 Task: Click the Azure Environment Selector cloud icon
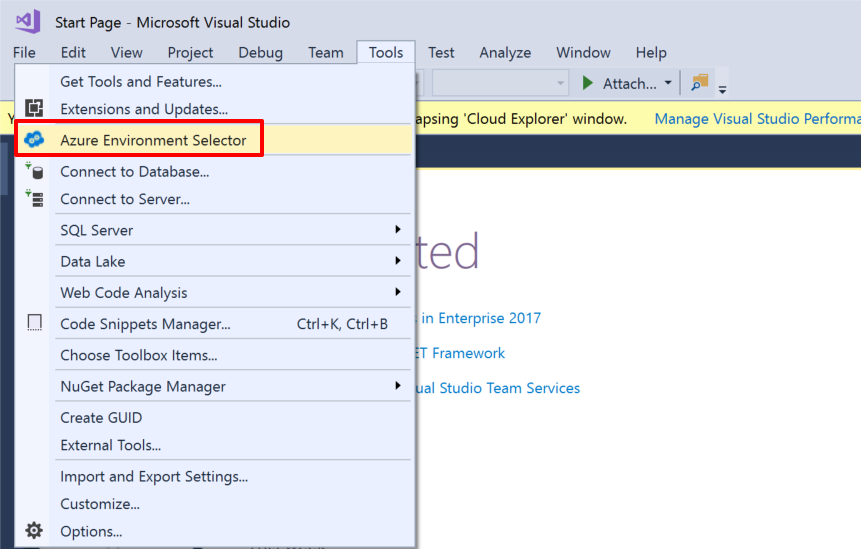point(34,140)
